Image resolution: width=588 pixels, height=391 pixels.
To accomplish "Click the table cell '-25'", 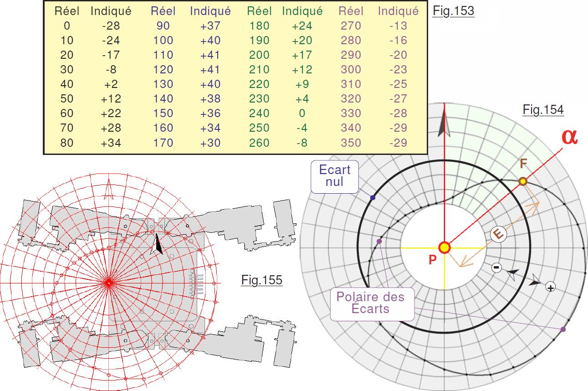I will point(399,84).
